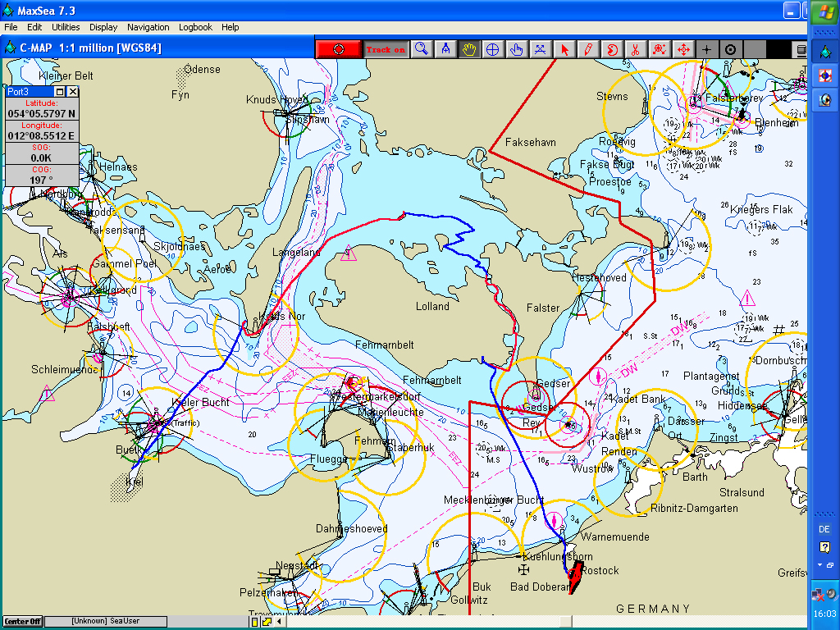Click the Port3 longitude value
Screen dimensions: 840x630
coord(42,135)
